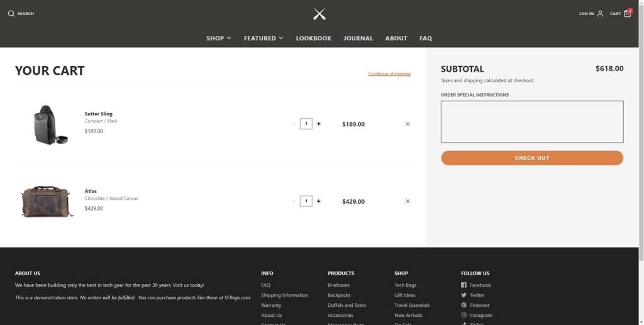The width and height of the screenshot is (644, 325).
Task: Open the Log In account icon
Action: coord(600,13)
